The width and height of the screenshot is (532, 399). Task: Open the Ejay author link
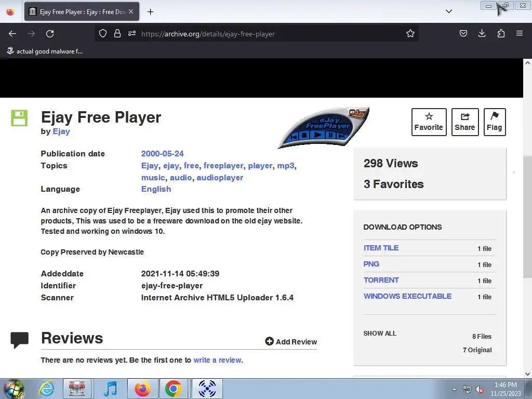[61, 131]
